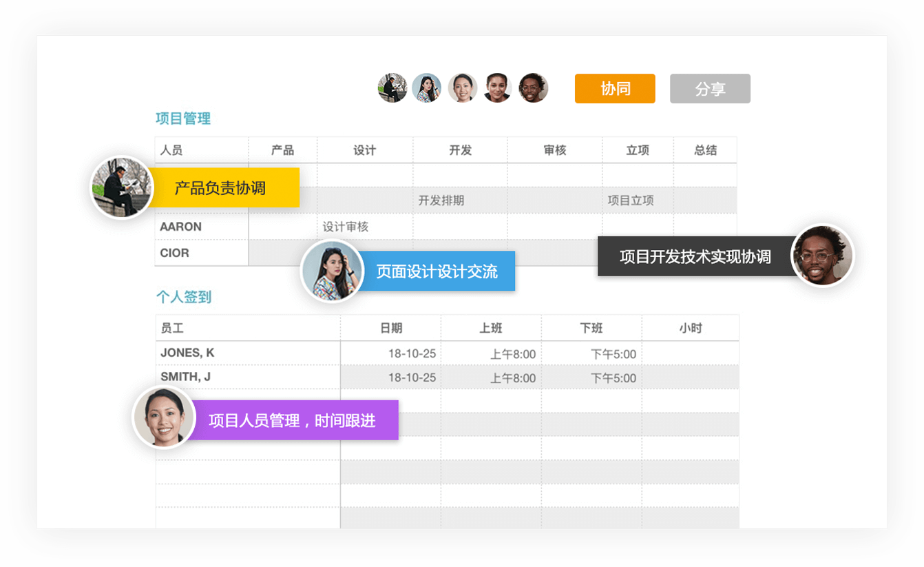Open the 项目管理 section heading
The width and height of the screenshot is (924, 567).
(182, 118)
